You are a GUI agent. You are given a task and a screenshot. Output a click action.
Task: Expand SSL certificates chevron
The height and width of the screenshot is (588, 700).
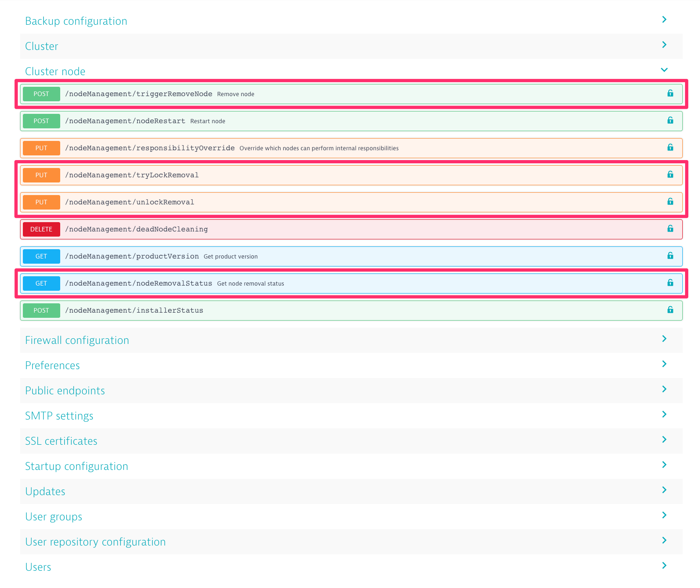(664, 440)
